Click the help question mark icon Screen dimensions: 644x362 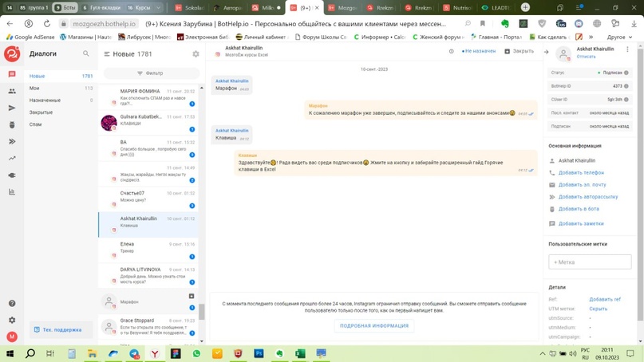[x=12, y=304]
